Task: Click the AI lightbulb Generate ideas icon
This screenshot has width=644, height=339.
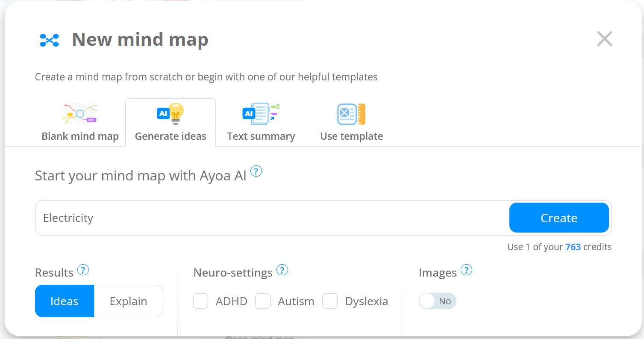Action: coord(171,114)
